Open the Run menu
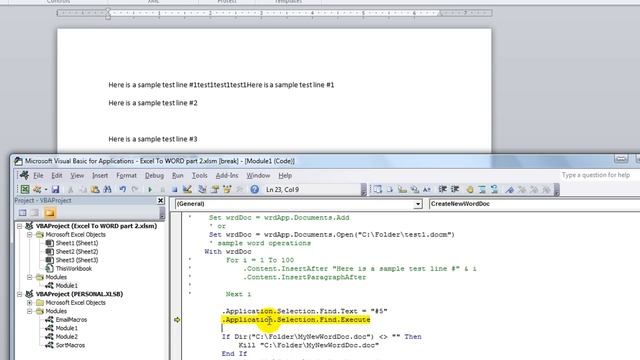 point(178,176)
